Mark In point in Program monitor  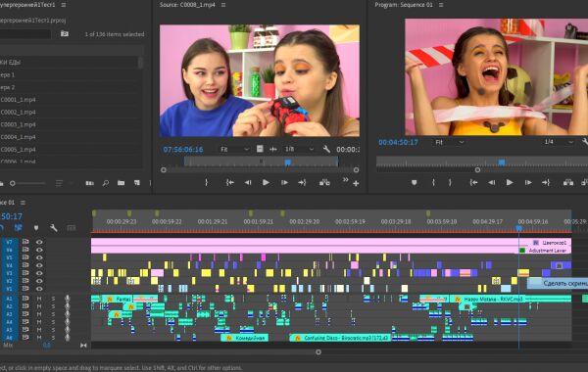pyautogui.click(x=433, y=182)
